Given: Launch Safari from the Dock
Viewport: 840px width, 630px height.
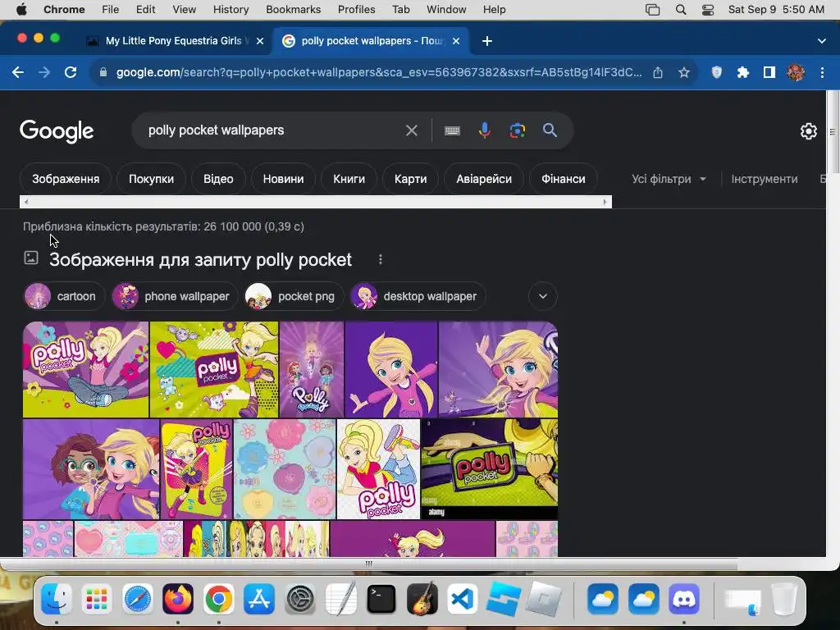Looking at the screenshot, I should pos(137,599).
